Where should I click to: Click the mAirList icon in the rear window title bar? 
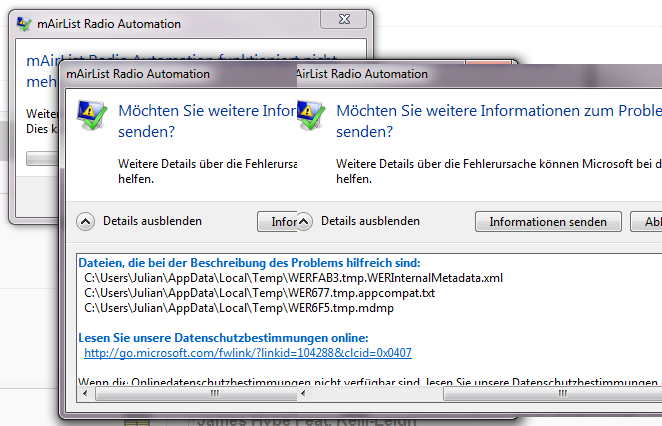click(23, 24)
